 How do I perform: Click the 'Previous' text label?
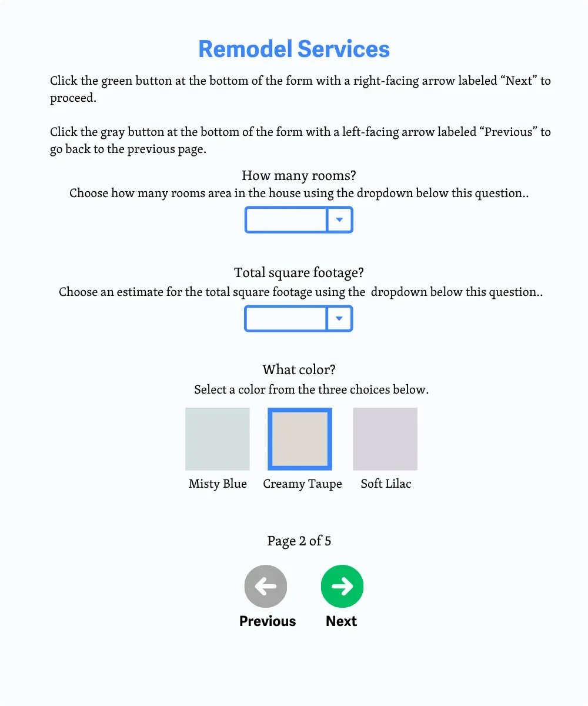[268, 621]
